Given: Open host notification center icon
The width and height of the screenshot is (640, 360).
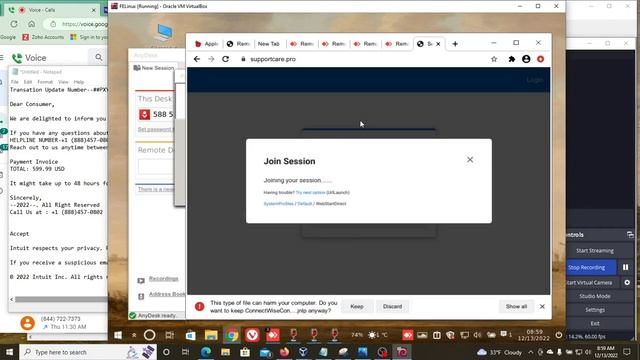Looking at the screenshot, I should coord(627,352).
